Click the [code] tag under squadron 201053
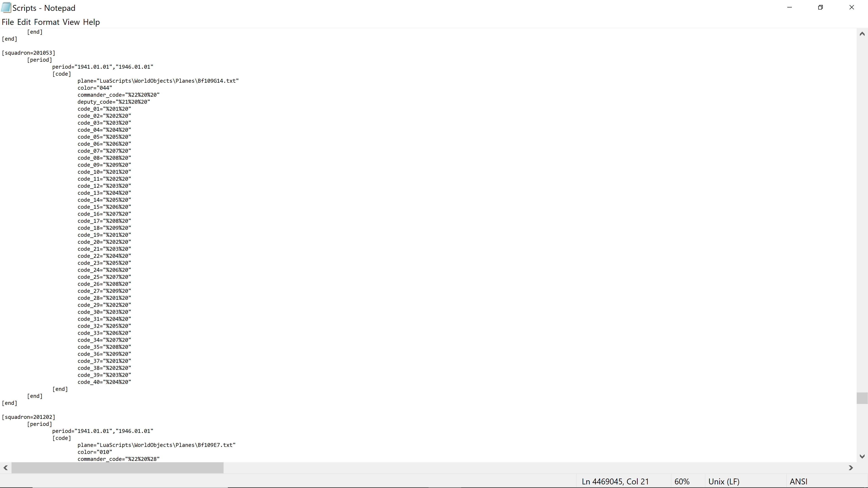The width and height of the screenshot is (868, 488). [62, 74]
